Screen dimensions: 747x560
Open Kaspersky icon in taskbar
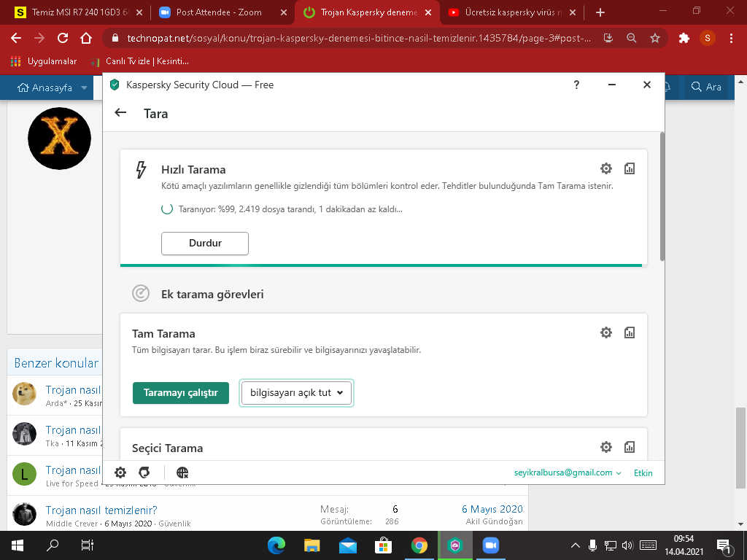(455, 545)
